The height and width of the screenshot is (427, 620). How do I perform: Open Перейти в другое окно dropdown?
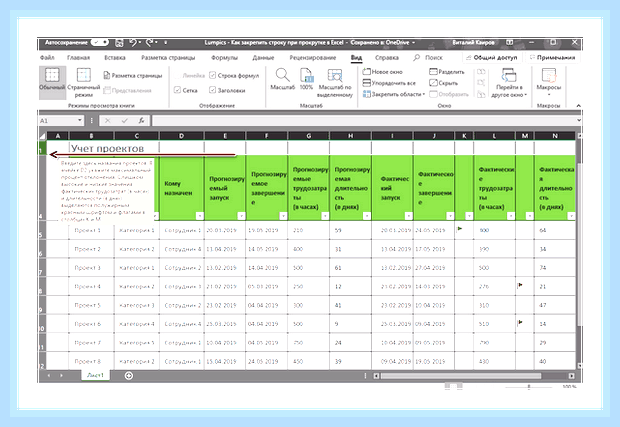[509, 83]
